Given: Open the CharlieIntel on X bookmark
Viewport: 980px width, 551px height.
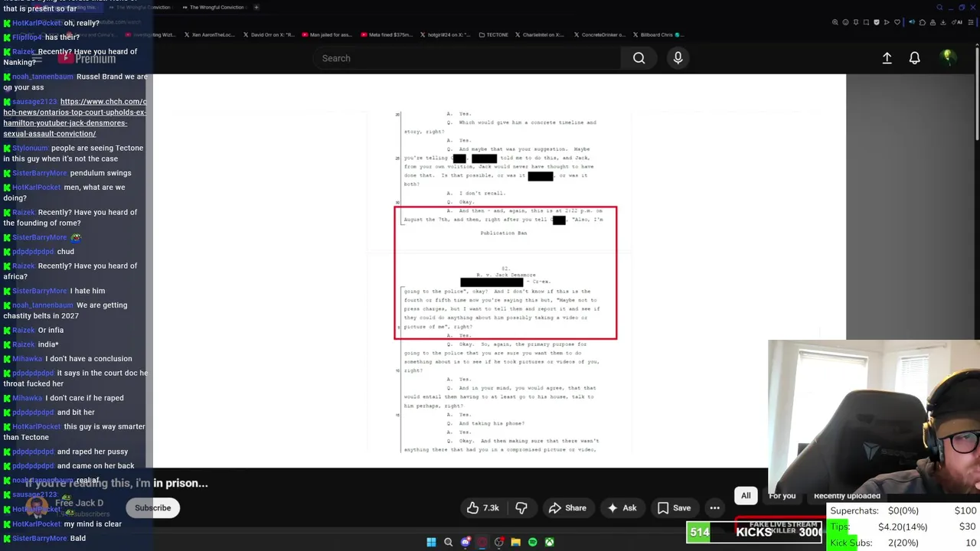Looking at the screenshot, I should (x=541, y=34).
